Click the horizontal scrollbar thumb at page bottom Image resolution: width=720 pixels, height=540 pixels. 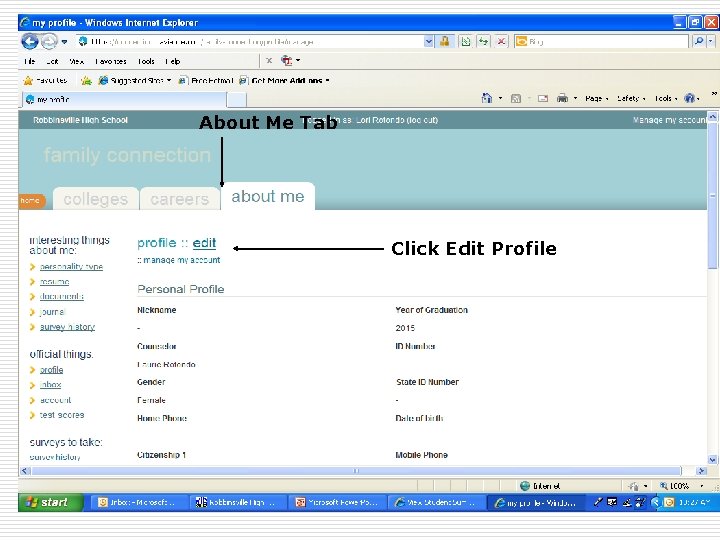(356, 471)
